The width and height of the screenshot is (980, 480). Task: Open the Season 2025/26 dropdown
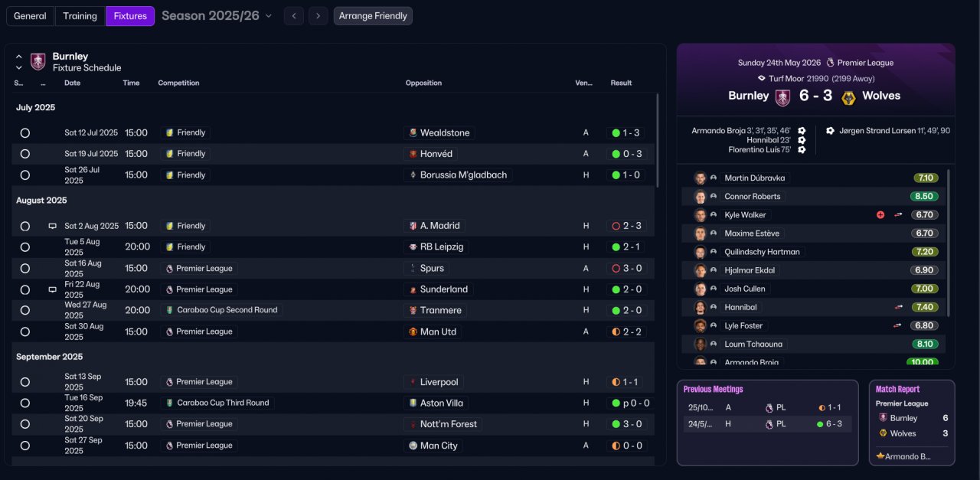217,16
